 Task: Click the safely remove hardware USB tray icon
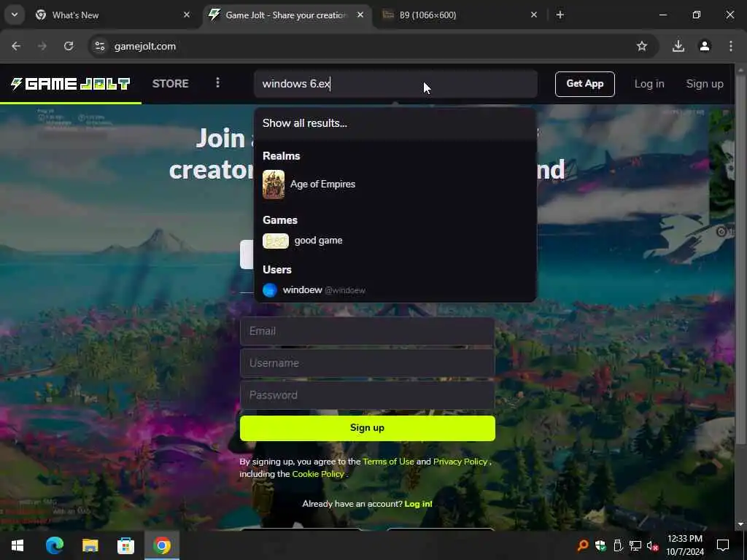click(x=618, y=545)
